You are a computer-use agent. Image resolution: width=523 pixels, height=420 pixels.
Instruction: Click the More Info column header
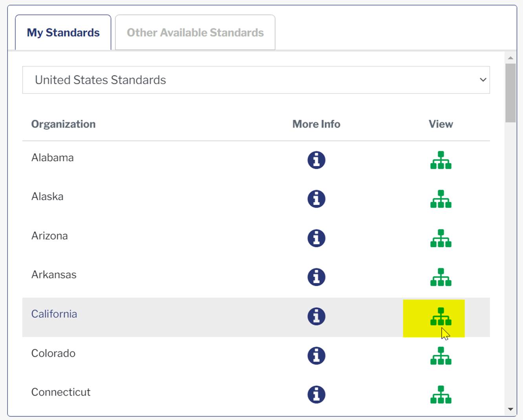point(316,124)
